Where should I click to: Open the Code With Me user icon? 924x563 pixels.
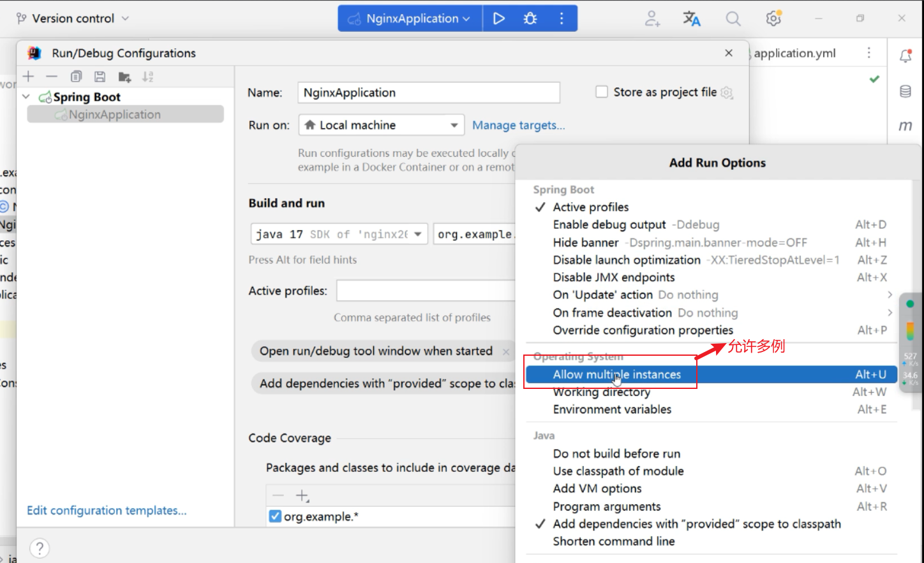pyautogui.click(x=652, y=18)
